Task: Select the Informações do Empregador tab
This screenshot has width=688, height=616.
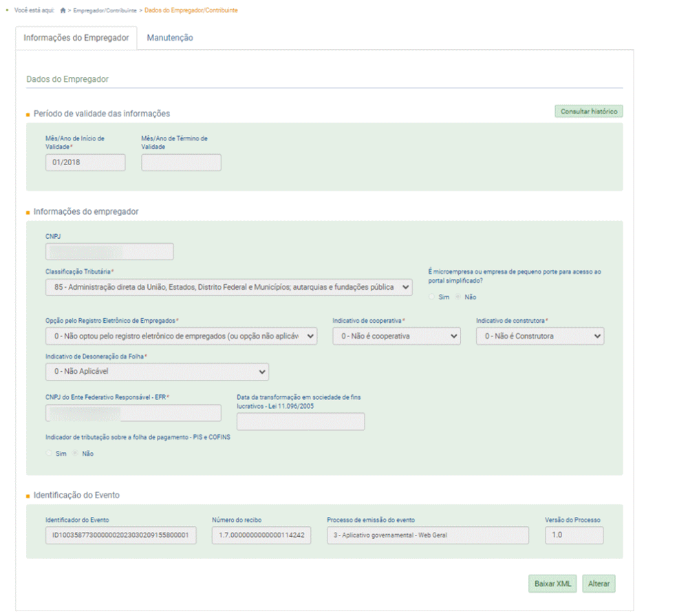Action: pos(76,38)
